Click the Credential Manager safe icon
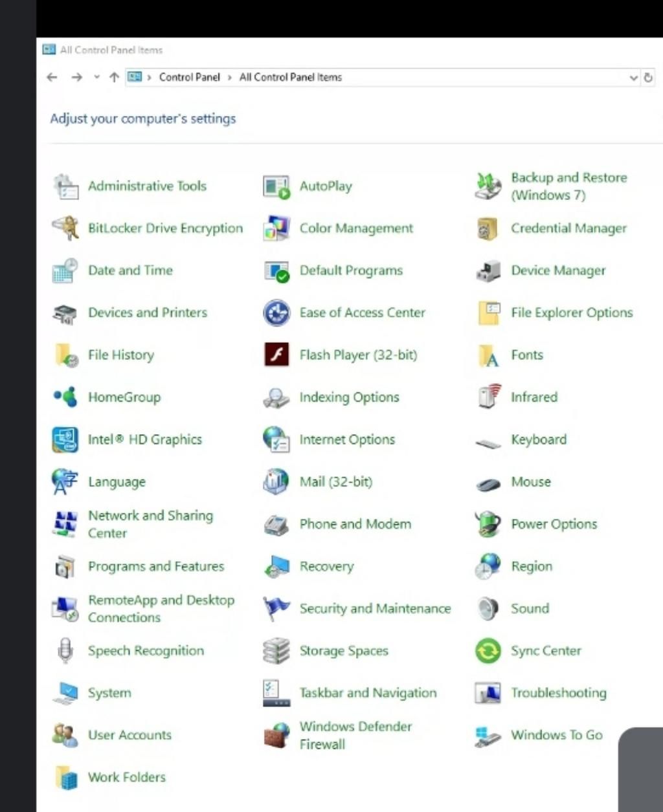The width and height of the screenshot is (663, 812). pyautogui.click(x=488, y=228)
